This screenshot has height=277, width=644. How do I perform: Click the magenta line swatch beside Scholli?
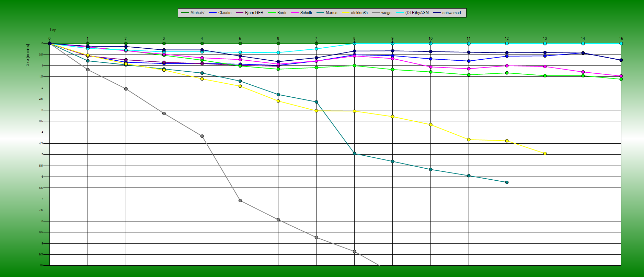pos(295,13)
